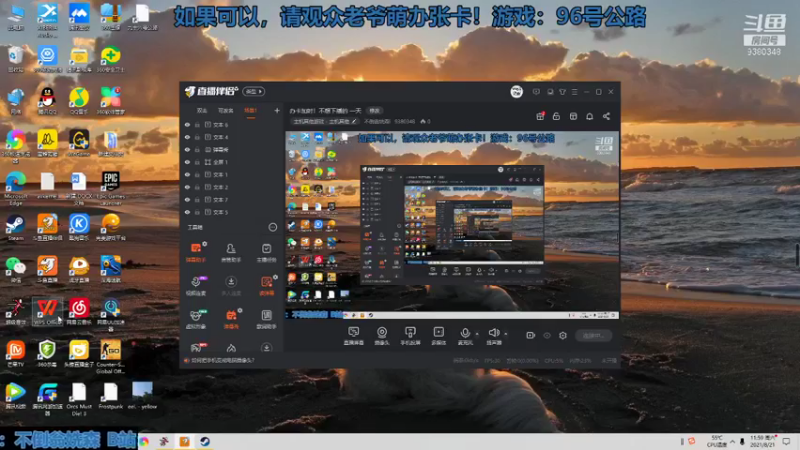Add a camera source from bottom toolbar
Image resolution: width=800 pixels, height=450 pixels.
pyautogui.click(x=382, y=336)
